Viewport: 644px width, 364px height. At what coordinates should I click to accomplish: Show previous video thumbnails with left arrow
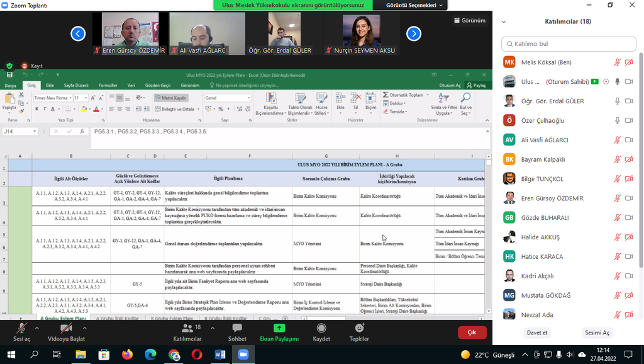click(x=78, y=33)
